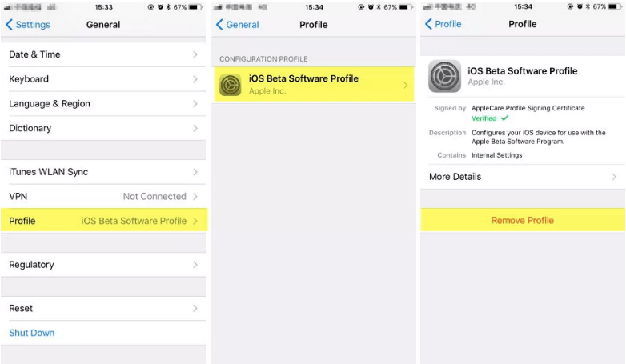
Task: Open the More Details disclosure arrow
Action: [x=614, y=177]
